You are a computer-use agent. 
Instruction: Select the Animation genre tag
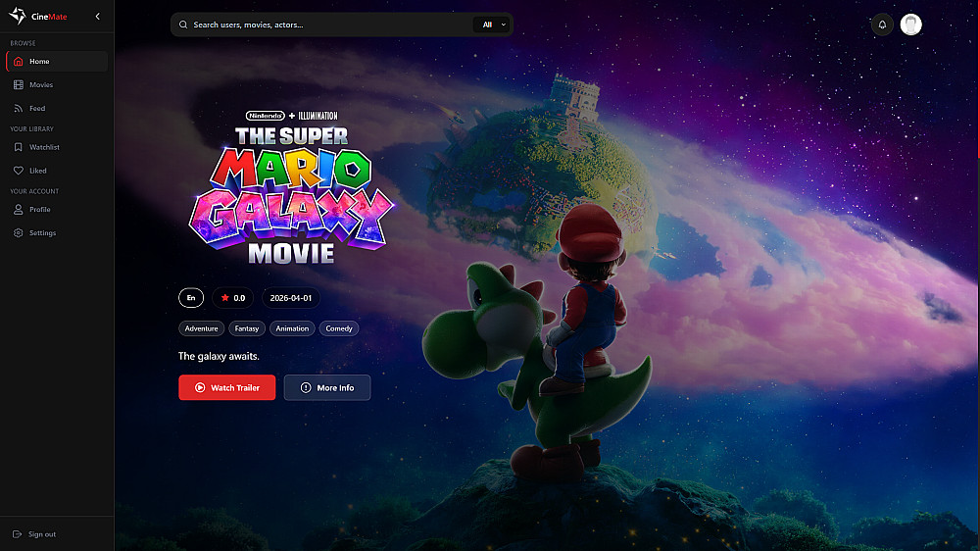pyautogui.click(x=292, y=328)
